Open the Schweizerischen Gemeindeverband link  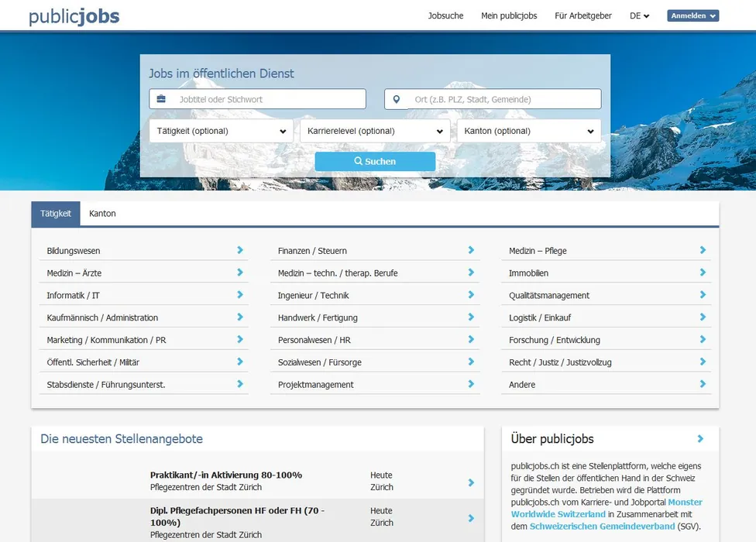602,526
